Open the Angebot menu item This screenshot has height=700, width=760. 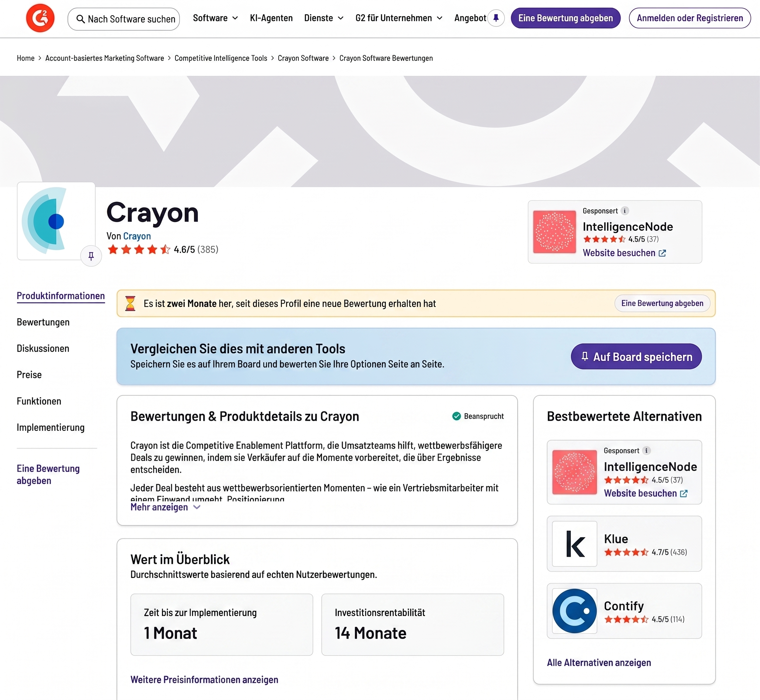tap(470, 18)
